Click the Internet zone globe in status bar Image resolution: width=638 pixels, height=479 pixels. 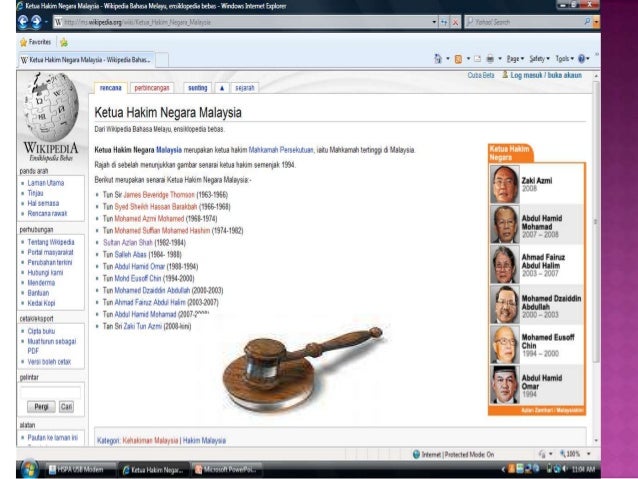(416, 455)
